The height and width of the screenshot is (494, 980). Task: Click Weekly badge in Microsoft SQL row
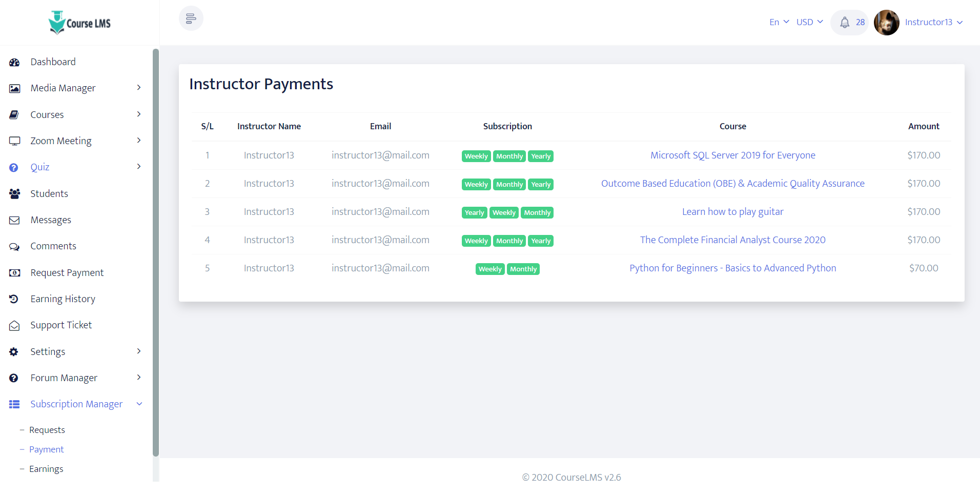pos(476,156)
